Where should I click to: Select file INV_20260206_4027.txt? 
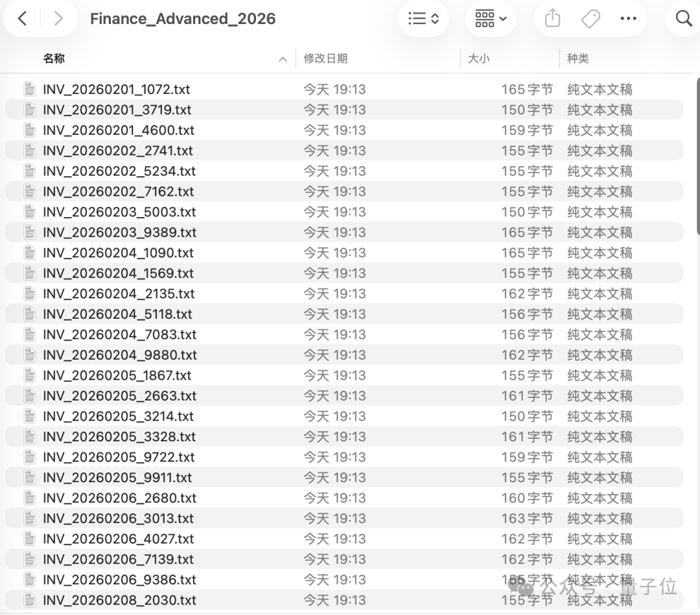pyautogui.click(x=344, y=539)
